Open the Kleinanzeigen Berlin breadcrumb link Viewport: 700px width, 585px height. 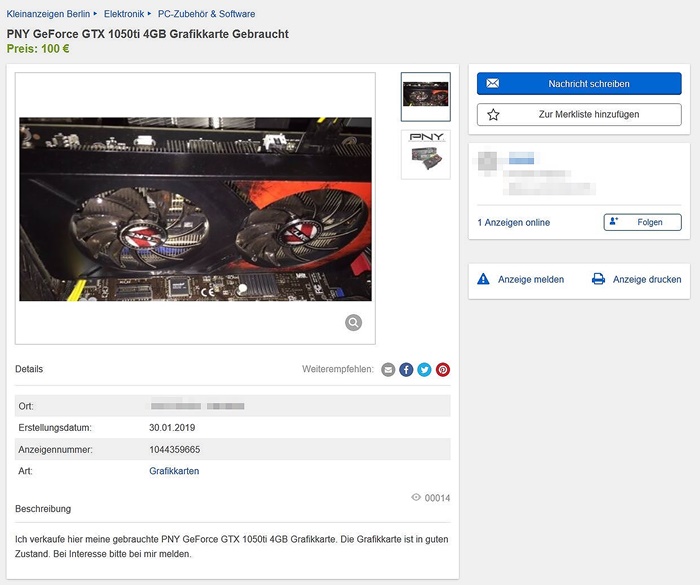[x=48, y=14]
